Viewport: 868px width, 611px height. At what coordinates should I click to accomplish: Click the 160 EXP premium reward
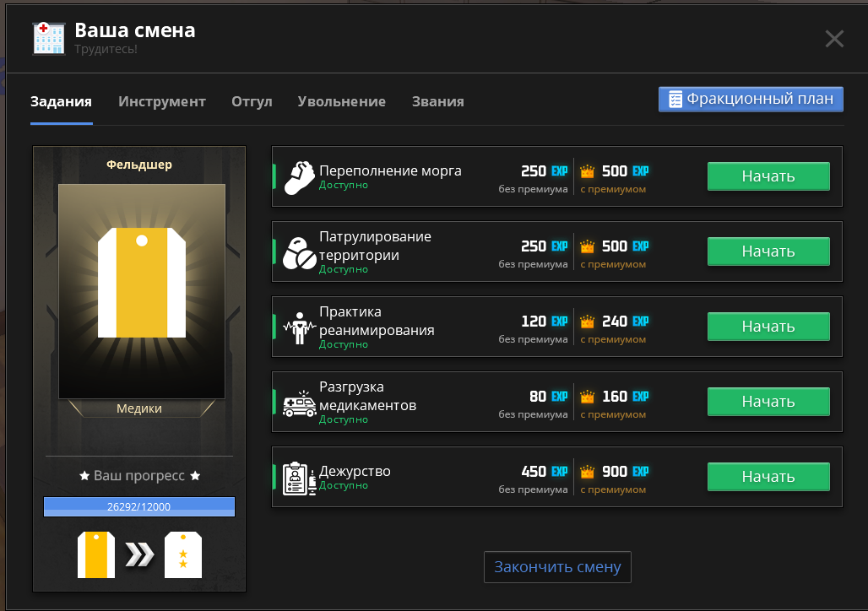[625, 397]
